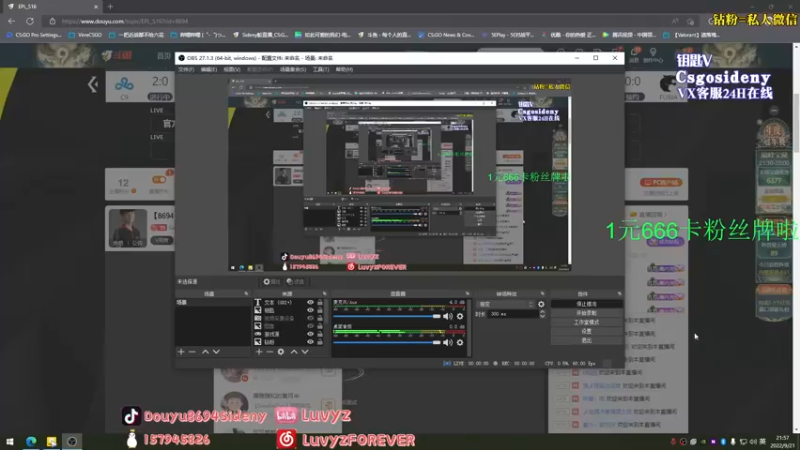The height and width of the screenshot is (450, 800).
Task: Open source properties gear in Sources toolbar
Action: pyautogui.click(x=281, y=352)
